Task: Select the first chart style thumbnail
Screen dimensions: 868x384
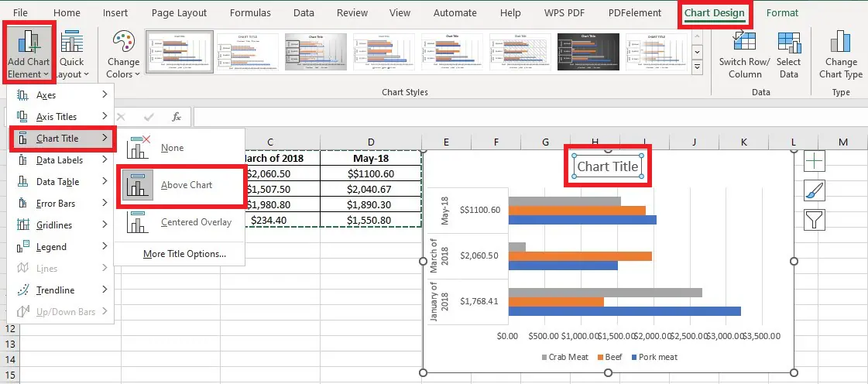Action: point(180,51)
